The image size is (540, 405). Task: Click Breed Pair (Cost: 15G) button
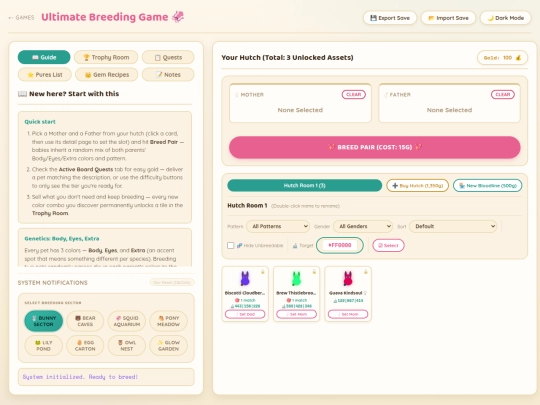(x=375, y=147)
